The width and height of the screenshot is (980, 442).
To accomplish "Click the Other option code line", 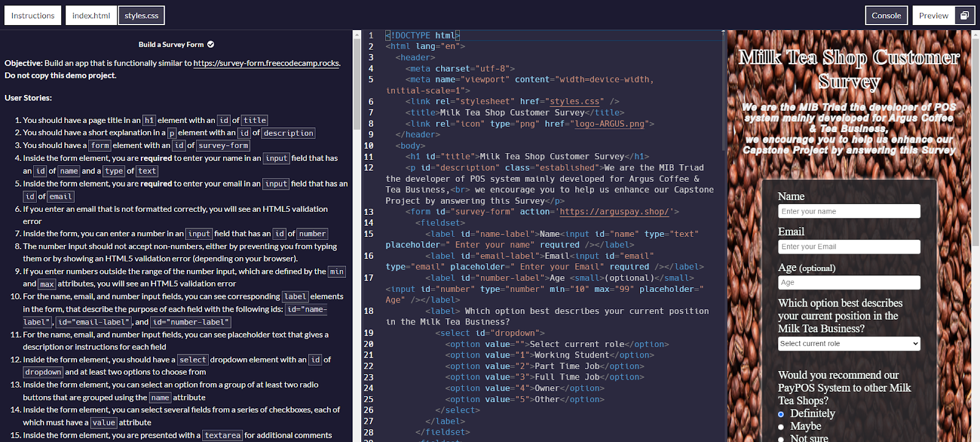I will pyautogui.click(x=525, y=399).
